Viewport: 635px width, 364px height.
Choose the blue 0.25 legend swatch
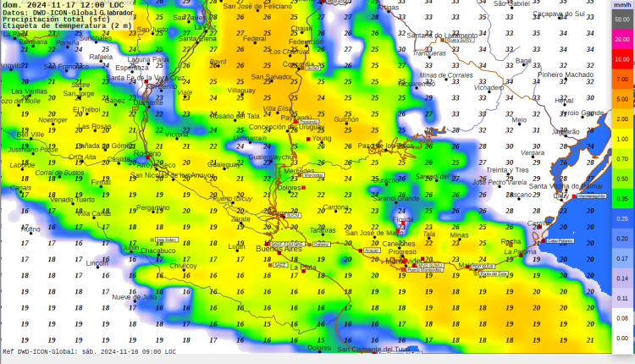tap(621, 218)
